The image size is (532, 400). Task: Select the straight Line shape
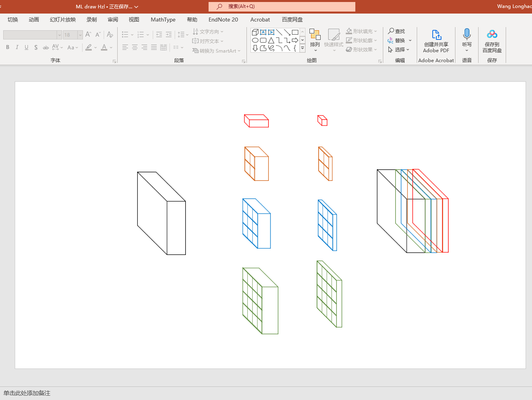point(279,32)
